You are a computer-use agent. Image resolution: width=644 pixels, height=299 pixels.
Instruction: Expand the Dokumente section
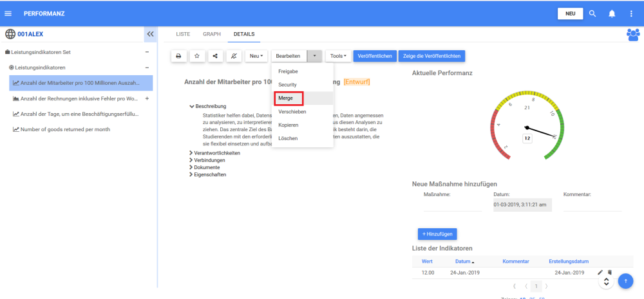pos(204,167)
